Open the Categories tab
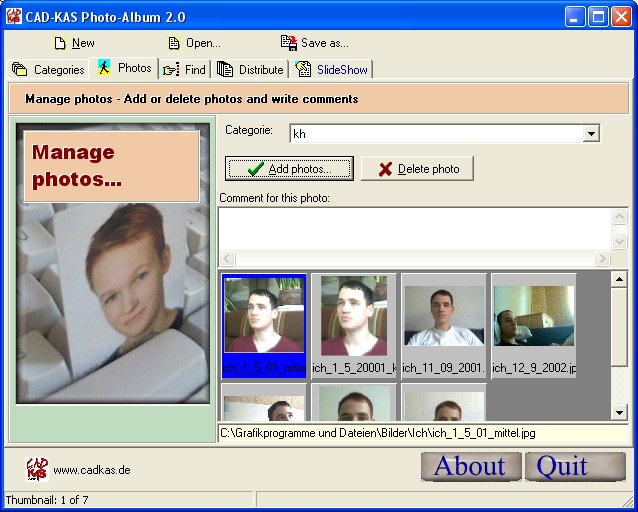 [x=49, y=70]
